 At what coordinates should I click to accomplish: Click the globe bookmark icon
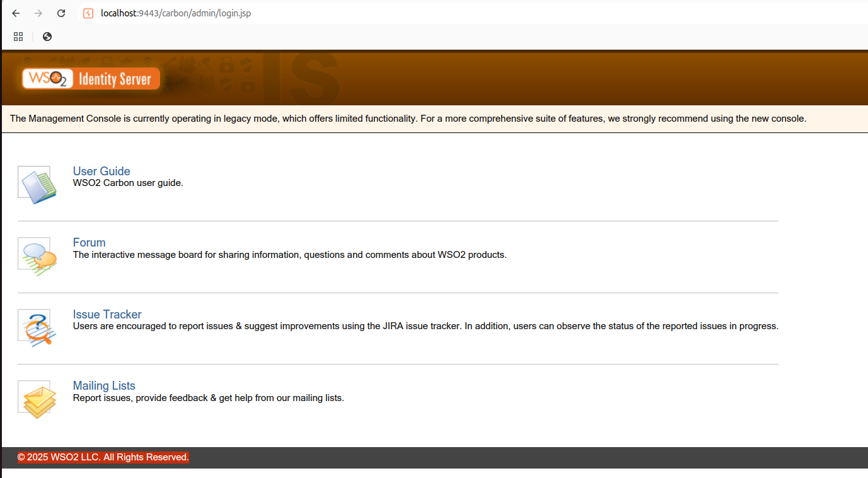[x=47, y=37]
